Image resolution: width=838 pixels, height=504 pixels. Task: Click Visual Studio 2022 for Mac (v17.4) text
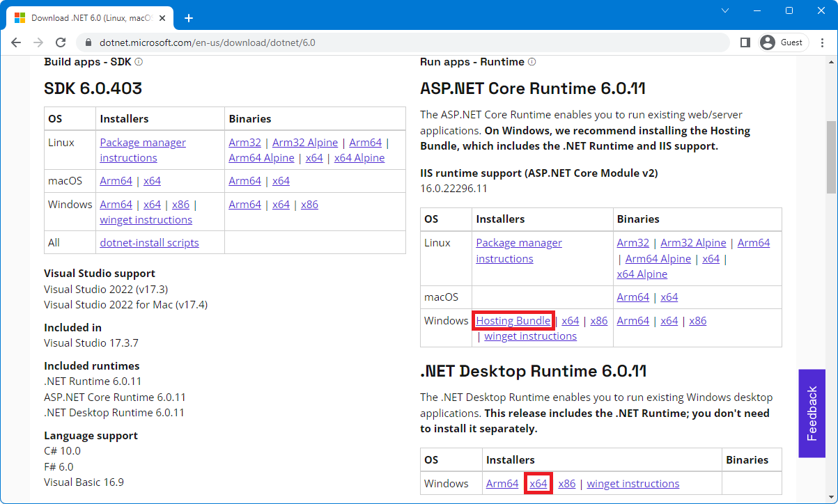pos(125,304)
